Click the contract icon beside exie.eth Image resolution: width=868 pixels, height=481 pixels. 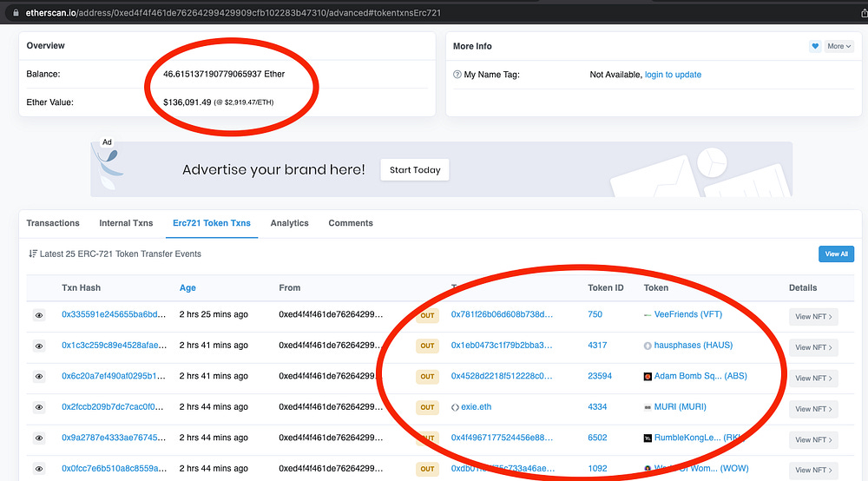tap(455, 407)
